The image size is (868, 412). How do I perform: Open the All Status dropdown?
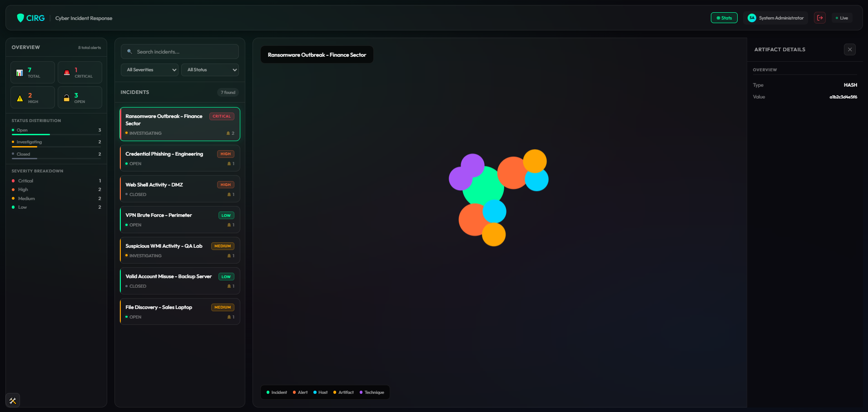point(210,70)
